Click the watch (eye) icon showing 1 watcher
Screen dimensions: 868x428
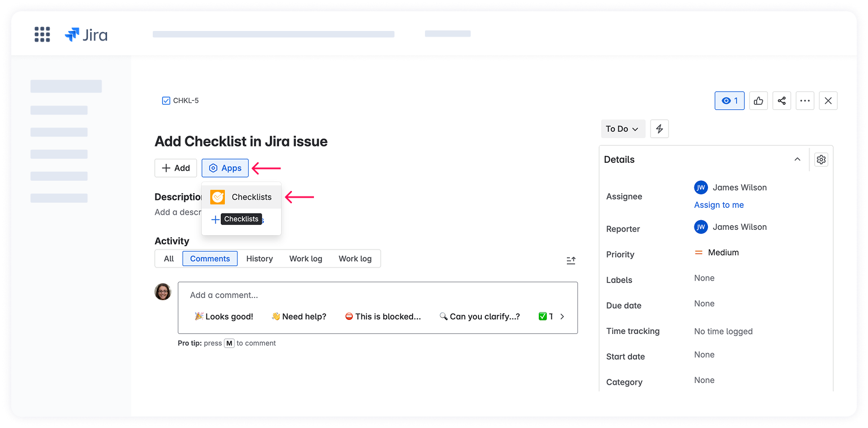tap(729, 100)
